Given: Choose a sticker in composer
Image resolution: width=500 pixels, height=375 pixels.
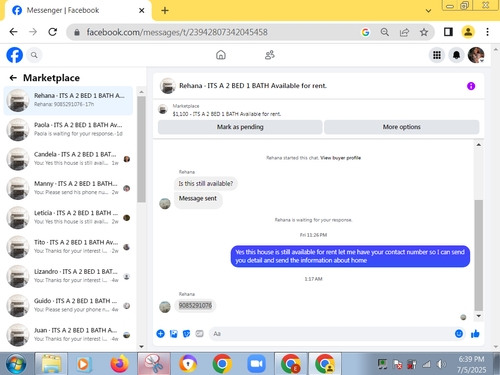Looking at the screenshot, I should click(186, 334).
